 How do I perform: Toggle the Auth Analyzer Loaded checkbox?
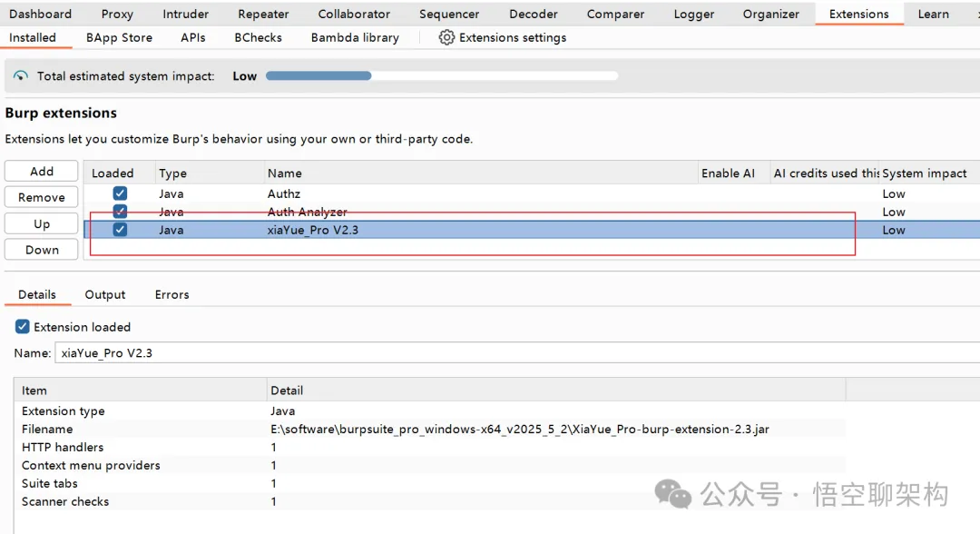(120, 212)
